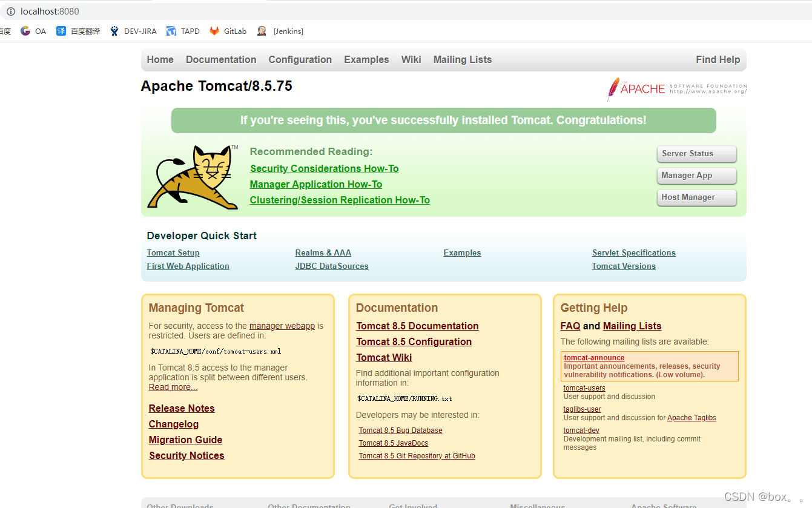Open Manager Application How-To link
812x508 pixels.
[316, 184]
